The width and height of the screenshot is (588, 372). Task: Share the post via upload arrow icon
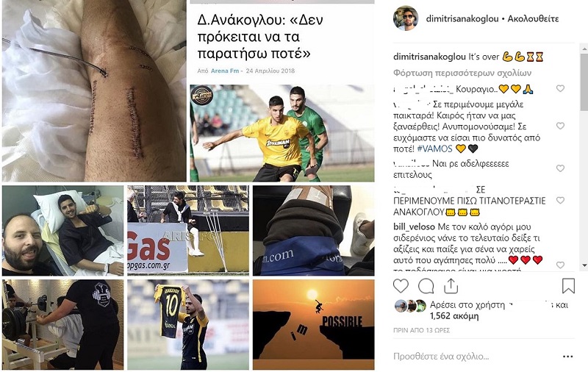(451, 286)
